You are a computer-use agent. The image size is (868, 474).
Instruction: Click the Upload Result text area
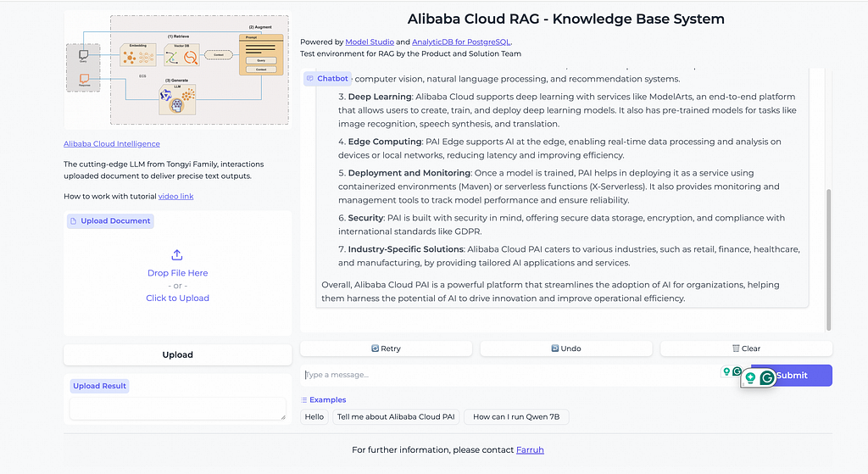[178, 409]
